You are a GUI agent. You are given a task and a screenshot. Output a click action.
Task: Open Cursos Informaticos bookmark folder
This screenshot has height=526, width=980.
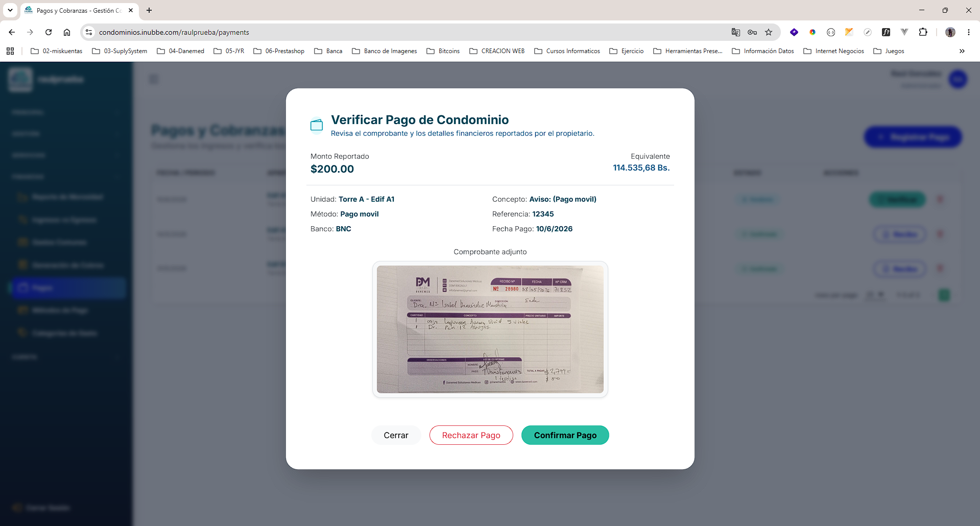tap(567, 51)
